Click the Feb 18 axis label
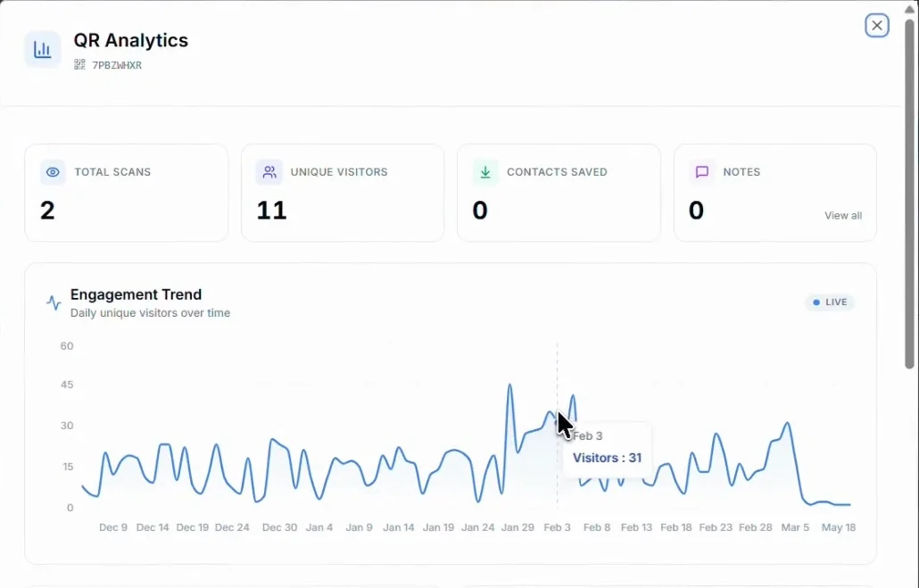919x588 pixels. [675, 527]
